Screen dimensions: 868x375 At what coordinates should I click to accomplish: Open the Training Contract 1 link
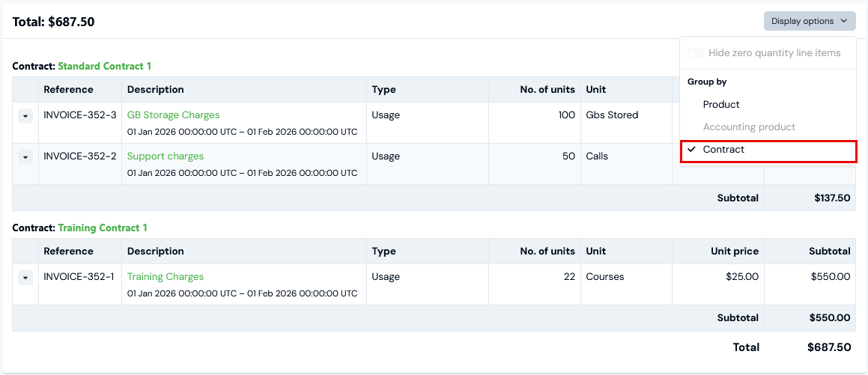coord(103,228)
